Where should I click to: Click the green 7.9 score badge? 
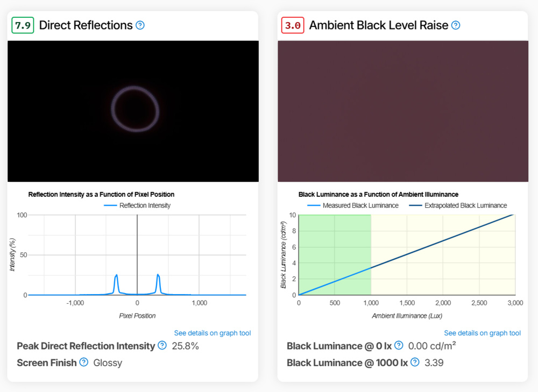tap(22, 24)
